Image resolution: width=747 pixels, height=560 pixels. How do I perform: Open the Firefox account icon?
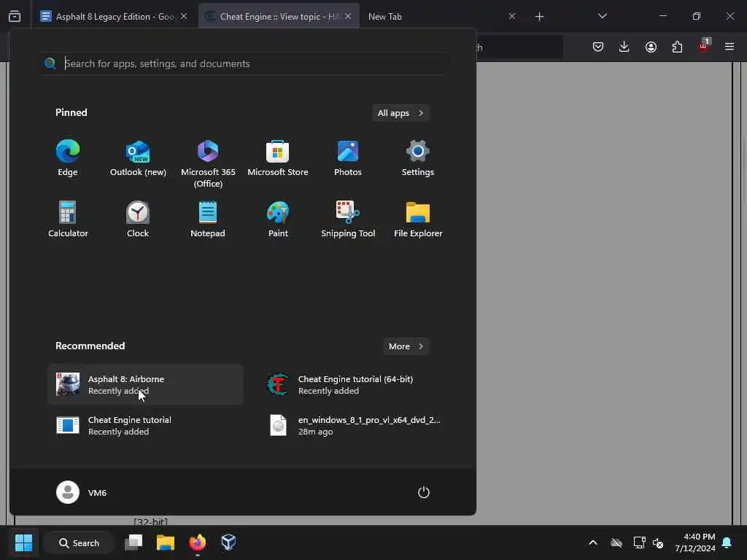click(x=651, y=47)
